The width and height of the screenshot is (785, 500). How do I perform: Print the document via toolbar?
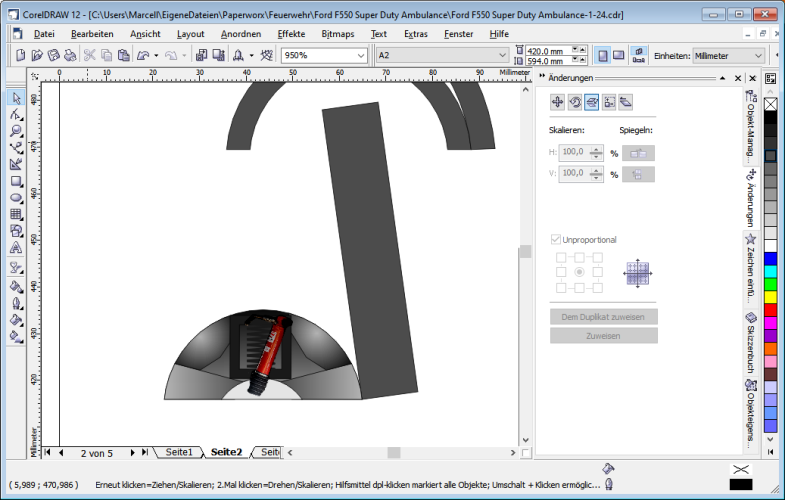point(70,55)
